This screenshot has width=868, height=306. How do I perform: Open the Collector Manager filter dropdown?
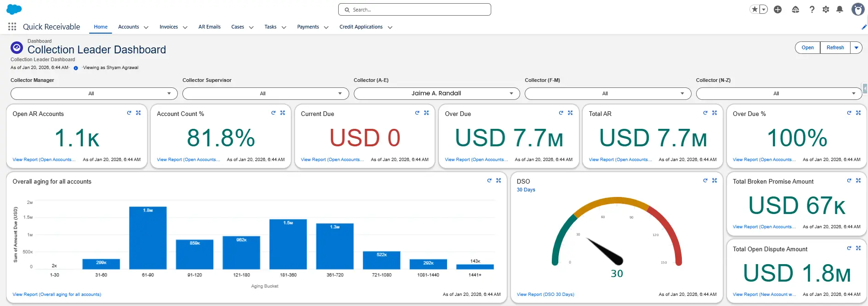94,93
